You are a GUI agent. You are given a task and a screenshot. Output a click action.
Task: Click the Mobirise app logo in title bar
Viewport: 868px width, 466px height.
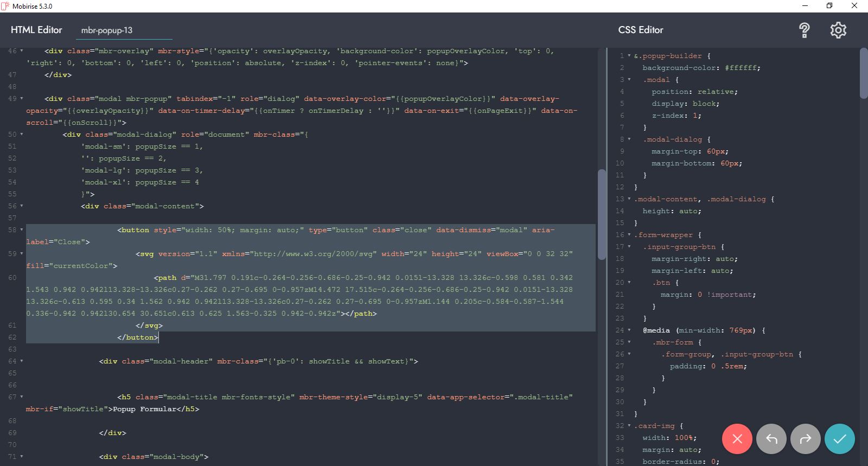5,6
